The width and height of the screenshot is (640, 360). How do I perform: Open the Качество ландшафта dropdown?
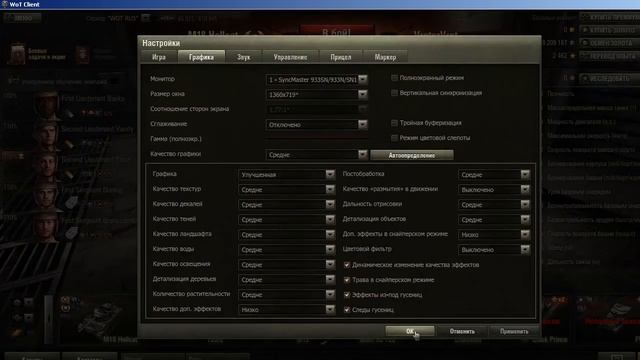[x=287, y=235]
